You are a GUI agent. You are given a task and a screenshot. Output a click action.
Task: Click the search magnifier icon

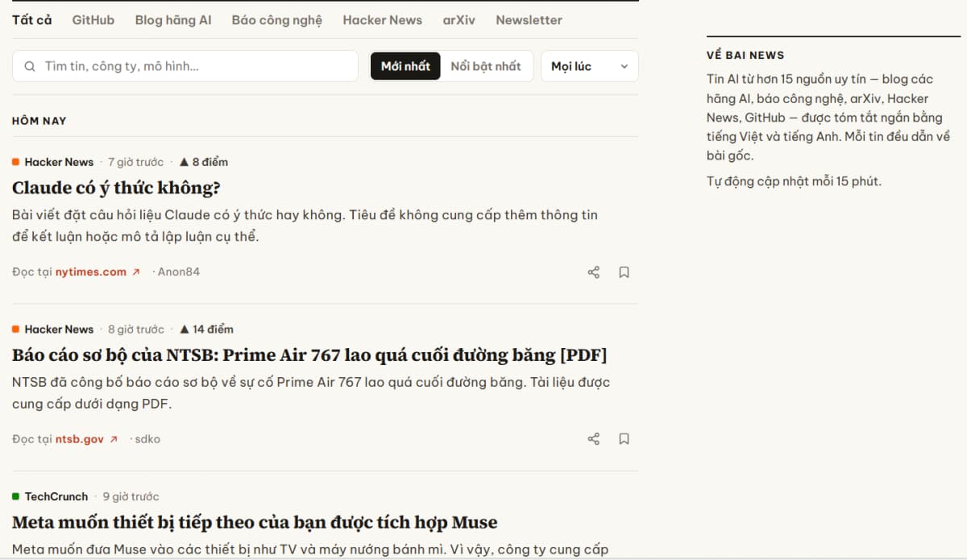coord(30,66)
